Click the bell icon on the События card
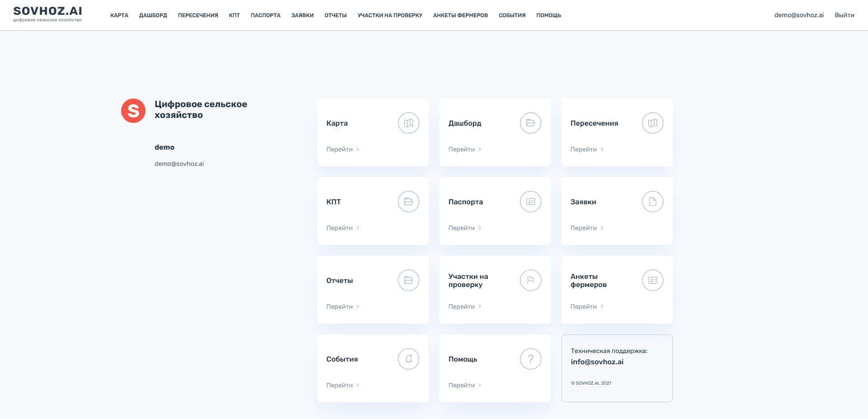Screen dimensions: 868x419 [x=408, y=359]
